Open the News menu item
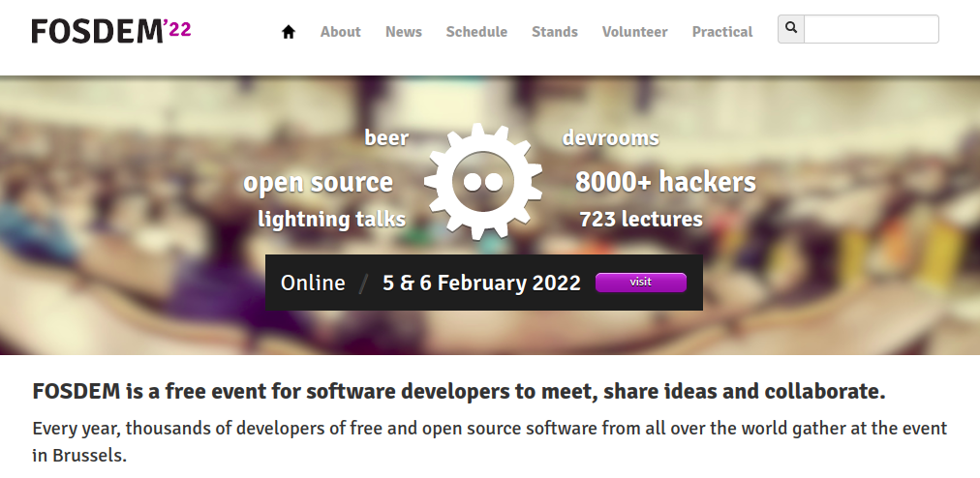This screenshot has width=980, height=478. [404, 32]
